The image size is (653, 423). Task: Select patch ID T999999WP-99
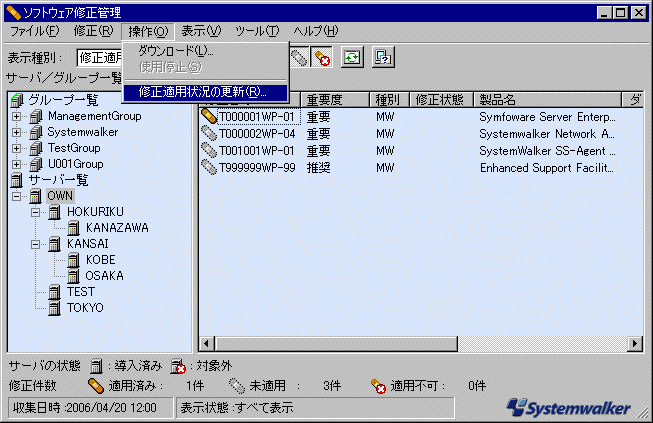(257, 167)
